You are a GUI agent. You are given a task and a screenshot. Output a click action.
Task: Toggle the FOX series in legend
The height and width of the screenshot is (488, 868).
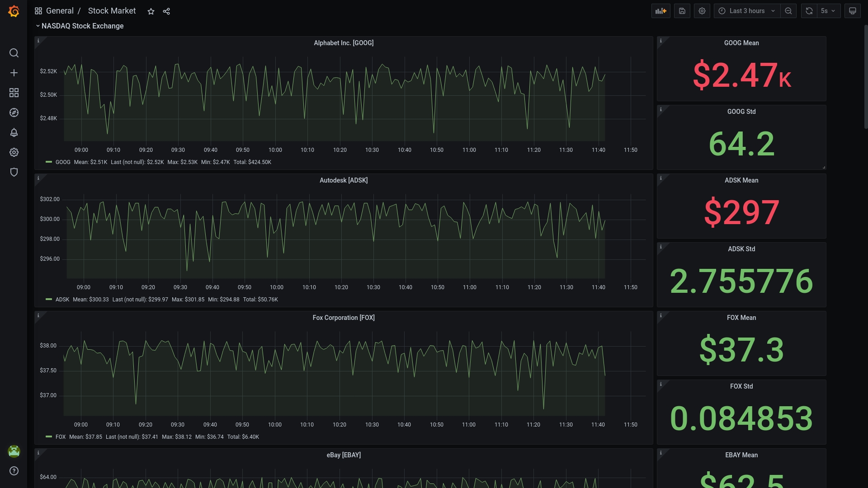click(61, 437)
